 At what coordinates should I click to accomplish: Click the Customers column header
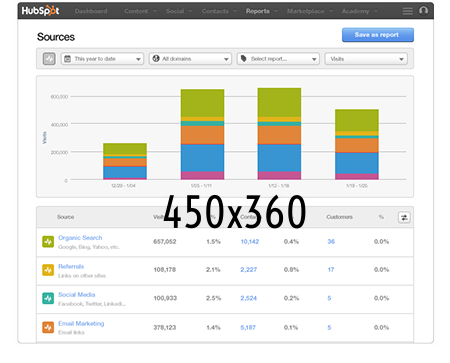pos(339,217)
